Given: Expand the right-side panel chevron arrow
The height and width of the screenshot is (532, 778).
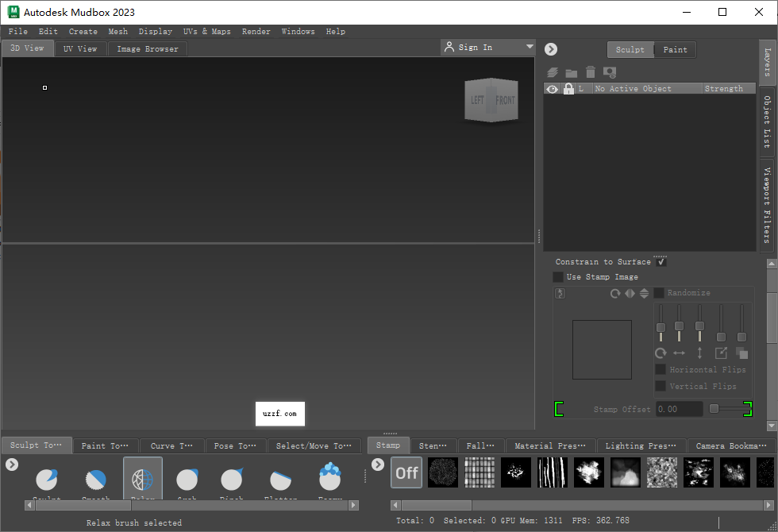Looking at the screenshot, I should (x=550, y=48).
